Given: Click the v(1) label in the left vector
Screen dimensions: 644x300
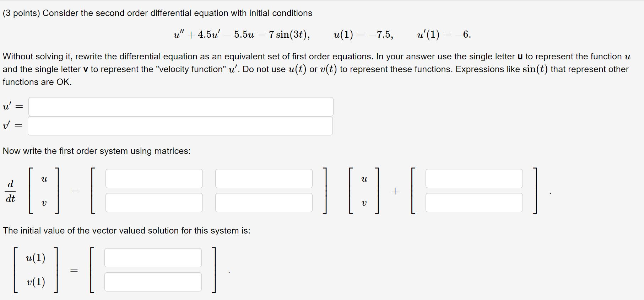Looking at the screenshot, I should (36, 282).
